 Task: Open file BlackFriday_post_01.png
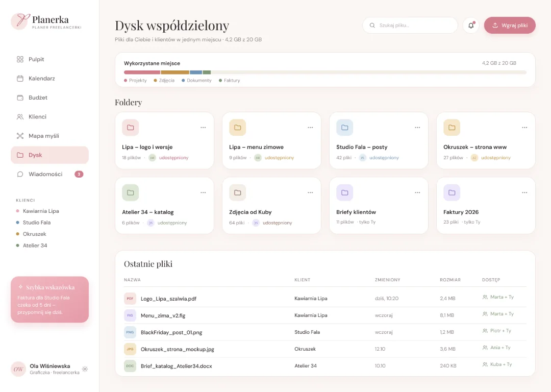(171, 333)
